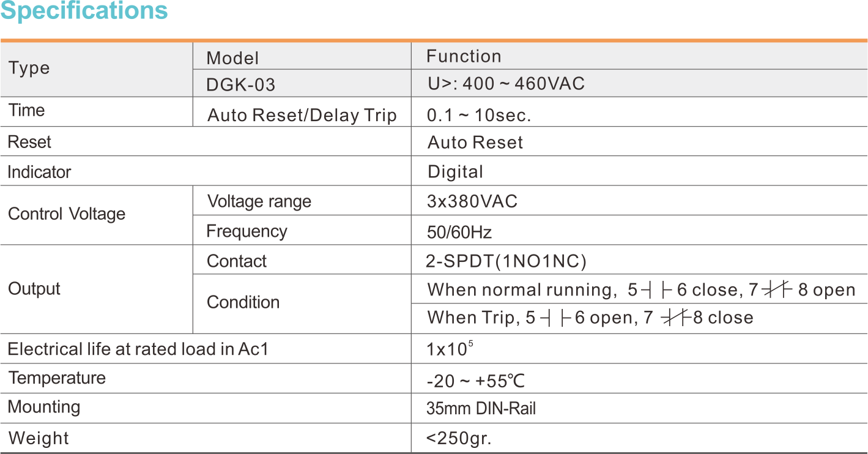Viewport: 868px width, 454px height.
Task: Click the normally closed contact symbol in the When Trip row
Action: 677,318
